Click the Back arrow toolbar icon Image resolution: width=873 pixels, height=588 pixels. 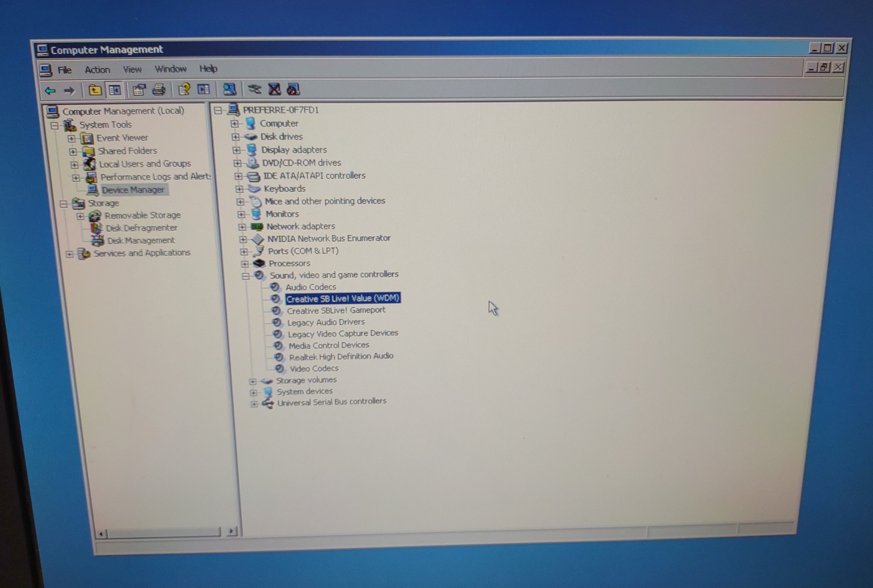tap(50, 91)
